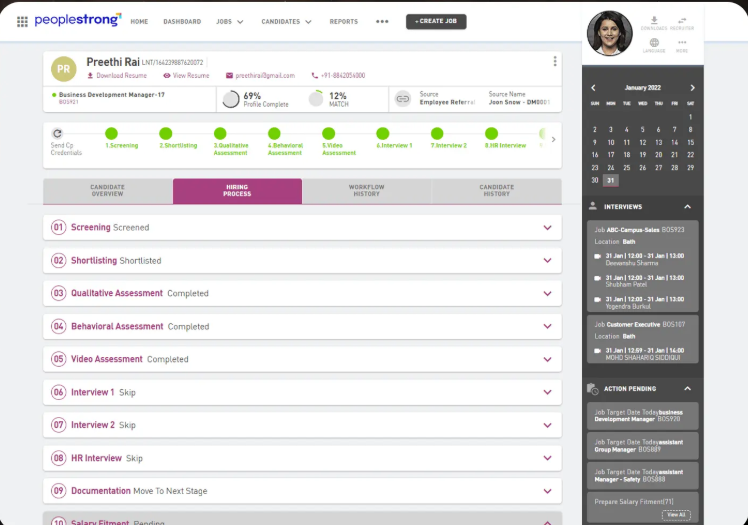Click the Action Pending clipboard icon

tap(592, 389)
